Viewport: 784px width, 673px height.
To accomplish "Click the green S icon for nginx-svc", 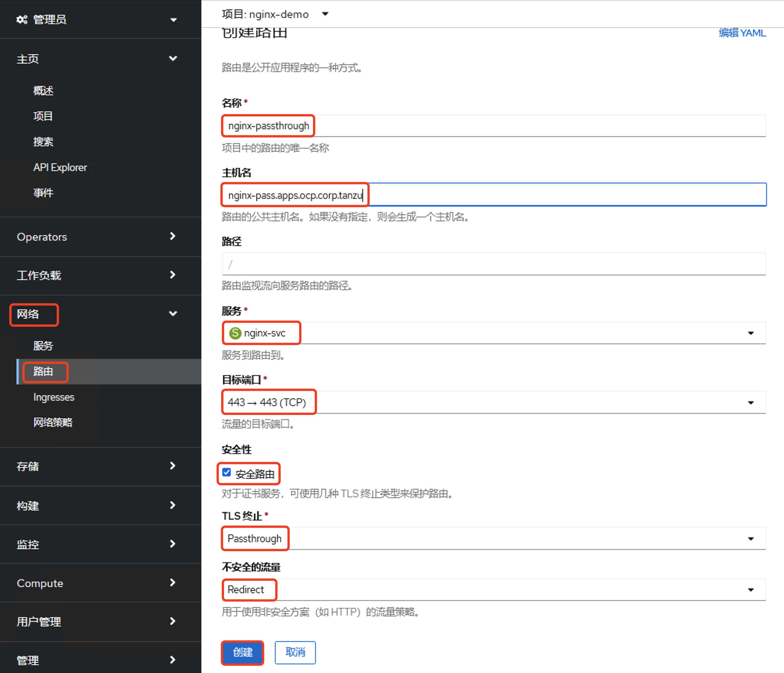I will click(x=235, y=333).
